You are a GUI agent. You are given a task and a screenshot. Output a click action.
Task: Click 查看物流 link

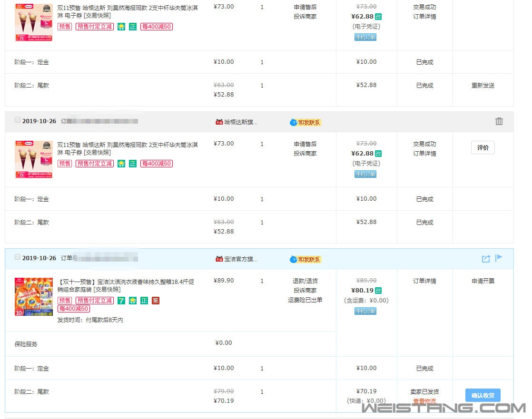(424, 401)
